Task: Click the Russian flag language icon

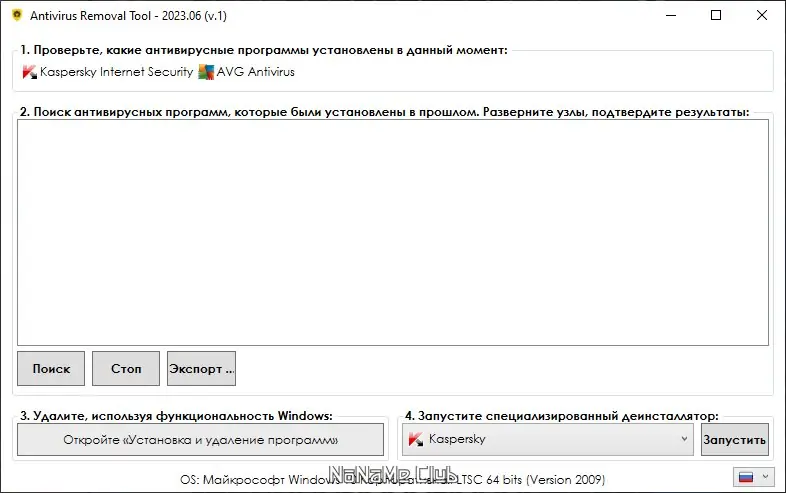Action: [746, 477]
